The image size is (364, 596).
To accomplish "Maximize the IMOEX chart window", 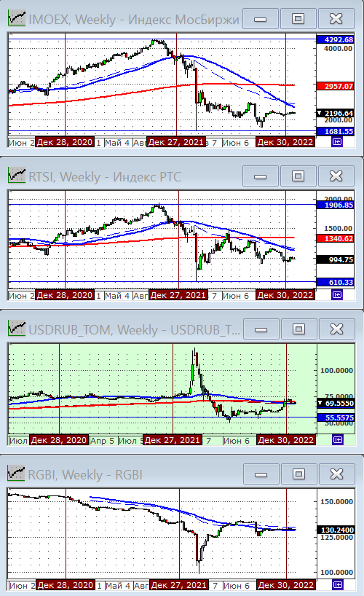I will click(298, 19).
